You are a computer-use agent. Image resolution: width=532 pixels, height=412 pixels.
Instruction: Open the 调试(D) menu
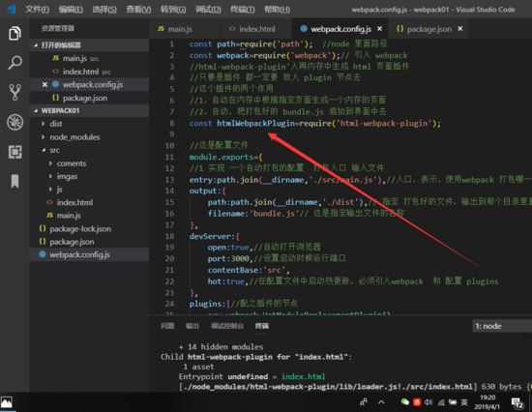pyautogui.click(x=208, y=9)
